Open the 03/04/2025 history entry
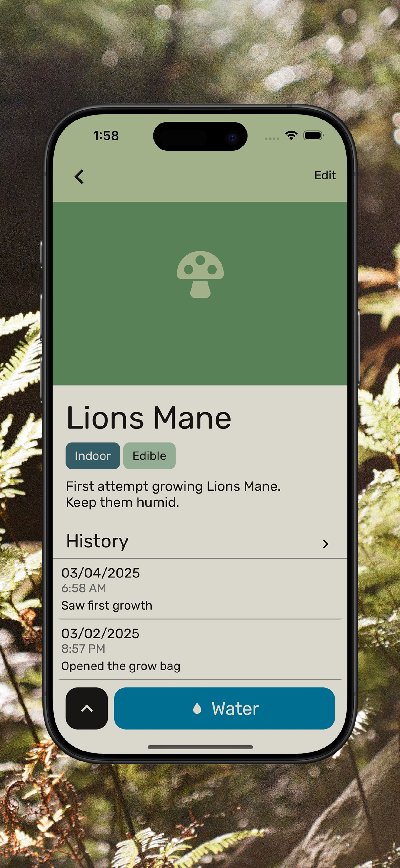400x868 pixels. pyautogui.click(x=200, y=589)
